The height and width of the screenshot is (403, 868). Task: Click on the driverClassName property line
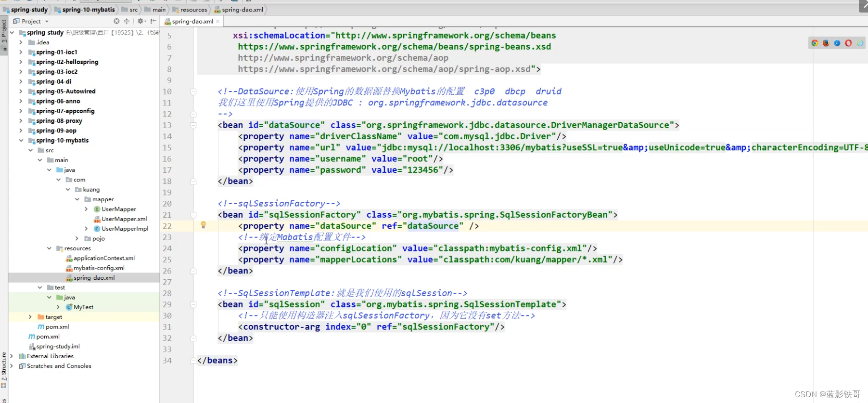(402, 136)
